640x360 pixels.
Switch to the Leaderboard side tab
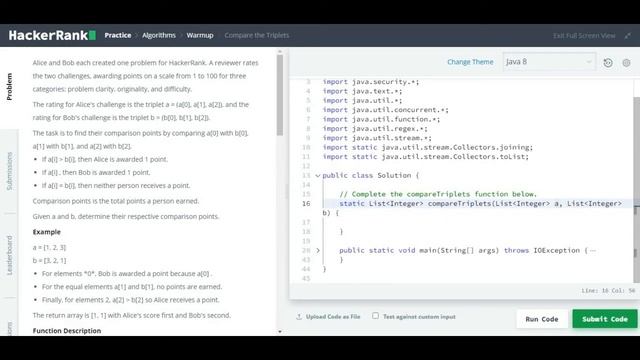coord(9,255)
